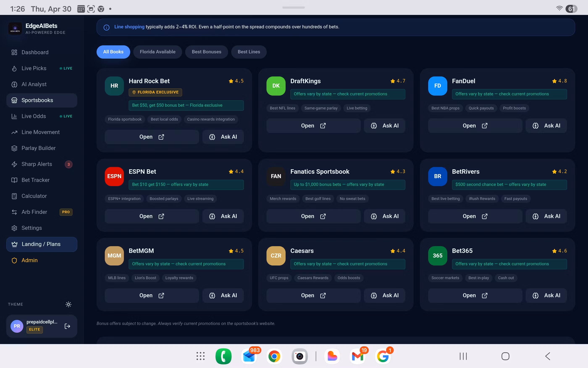Viewport: 588px width, 368px height.
Task: Switch to Best Lines tab
Action: pos(249,52)
